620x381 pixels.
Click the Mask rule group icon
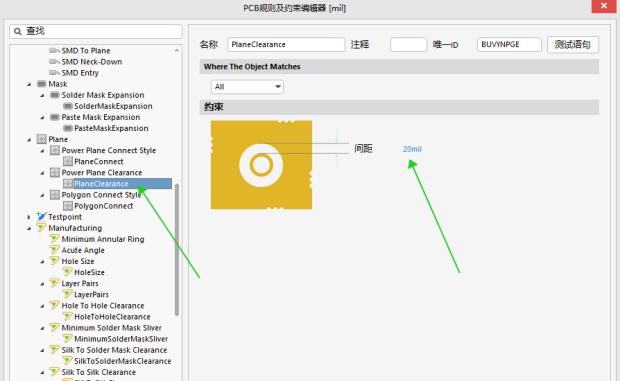[x=42, y=84]
